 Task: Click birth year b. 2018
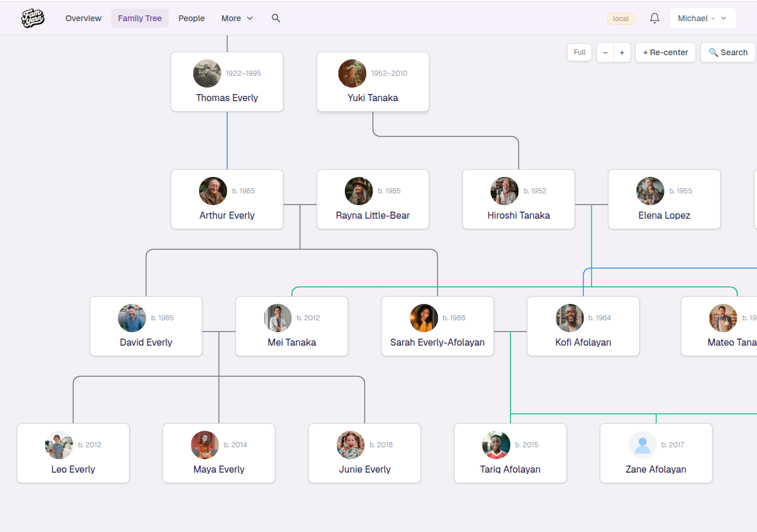point(381,445)
